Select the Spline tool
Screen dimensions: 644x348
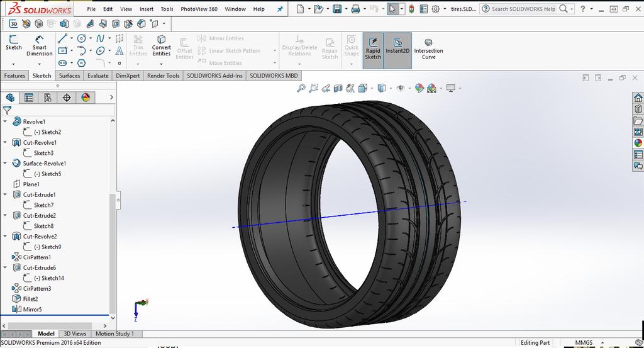(100, 38)
